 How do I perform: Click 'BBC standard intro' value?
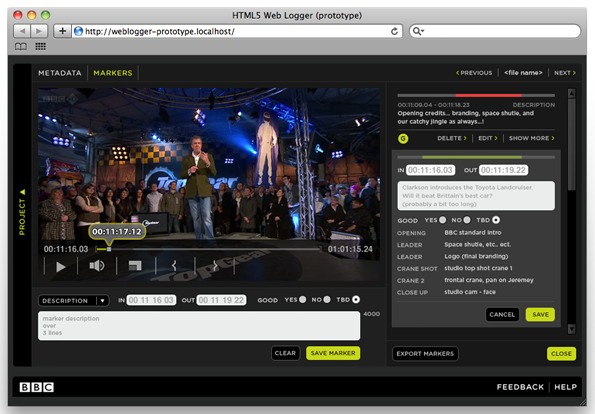[473, 232]
